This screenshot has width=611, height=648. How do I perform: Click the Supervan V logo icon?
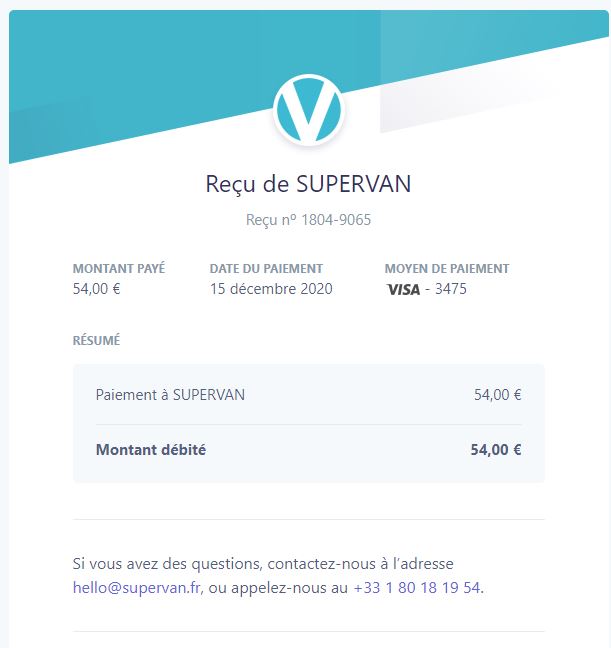point(308,110)
